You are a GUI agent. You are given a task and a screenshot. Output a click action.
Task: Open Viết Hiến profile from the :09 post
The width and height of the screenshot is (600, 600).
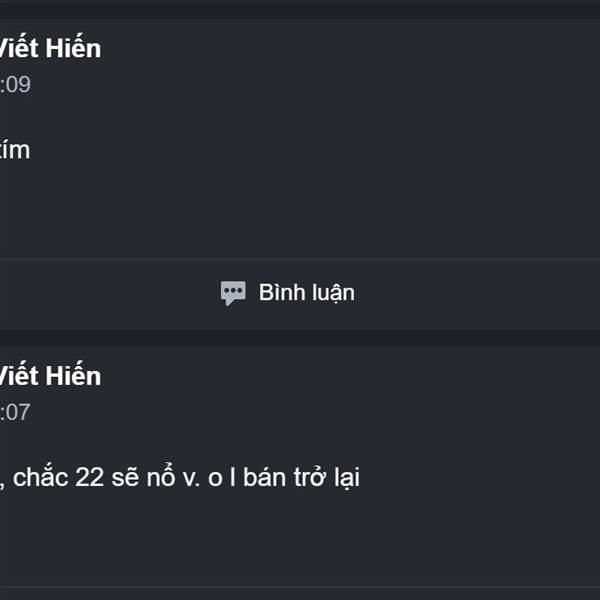tap(50, 48)
